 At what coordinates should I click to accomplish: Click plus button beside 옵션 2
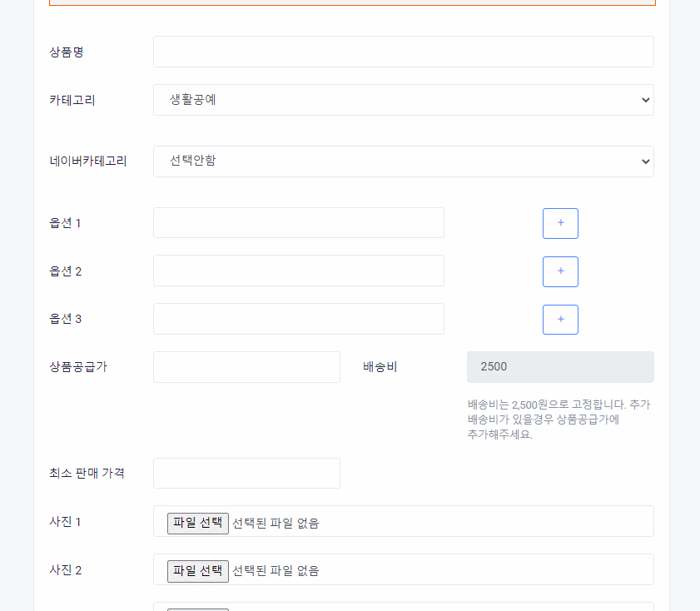(560, 271)
